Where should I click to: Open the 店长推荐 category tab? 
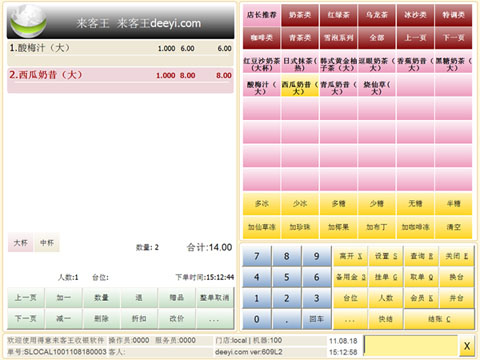[x=262, y=15]
